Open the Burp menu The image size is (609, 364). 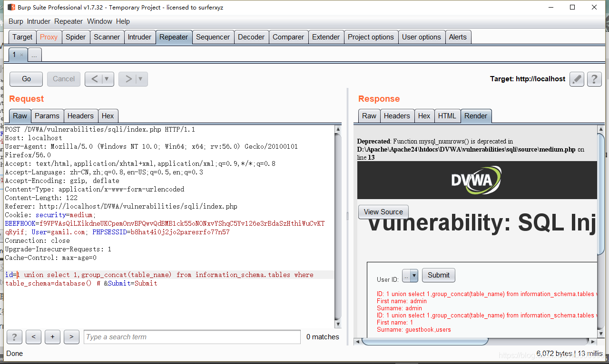(x=16, y=21)
